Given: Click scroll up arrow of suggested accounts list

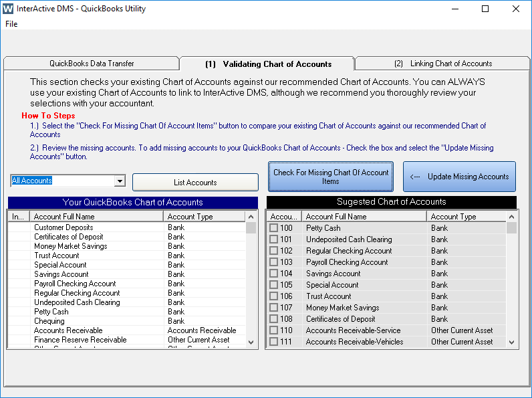Looking at the screenshot, I should click(512, 217).
